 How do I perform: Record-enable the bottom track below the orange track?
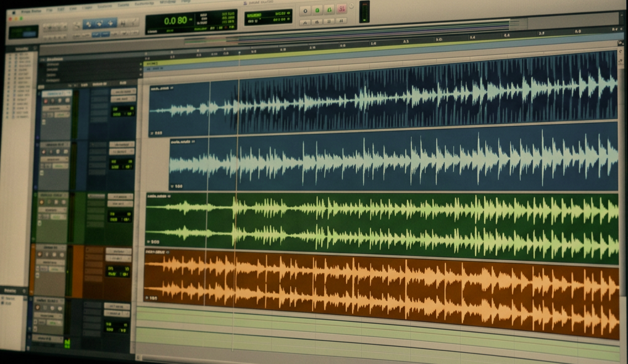tap(38, 308)
